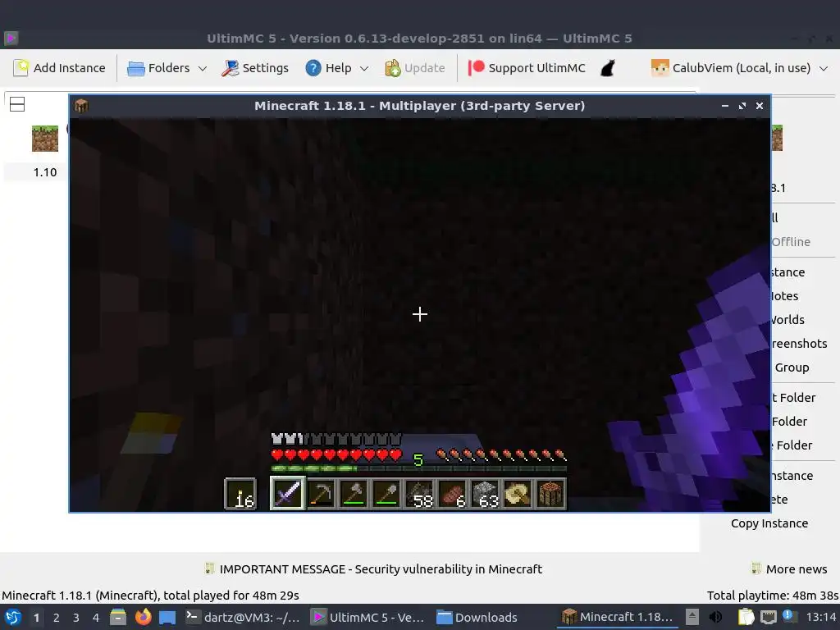Click Copy Instance in the side panel
The height and width of the screenshot is (630, 840).
click(x=769, y=523)
